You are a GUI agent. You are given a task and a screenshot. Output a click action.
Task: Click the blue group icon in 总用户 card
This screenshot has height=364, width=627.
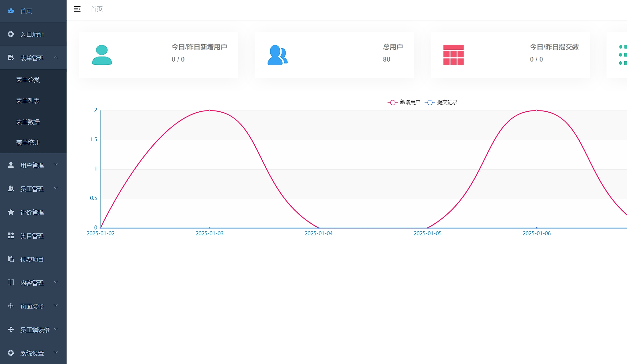coord(278,55)
